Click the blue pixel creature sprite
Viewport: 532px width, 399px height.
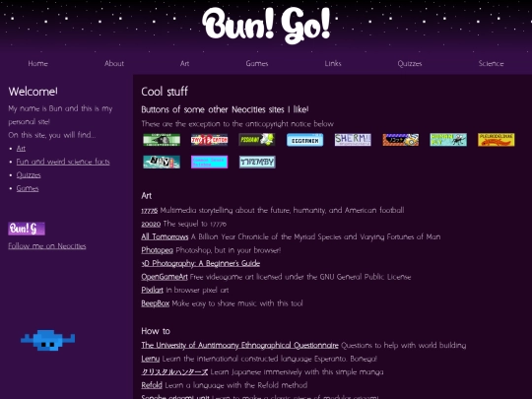(x=48, y=340)
